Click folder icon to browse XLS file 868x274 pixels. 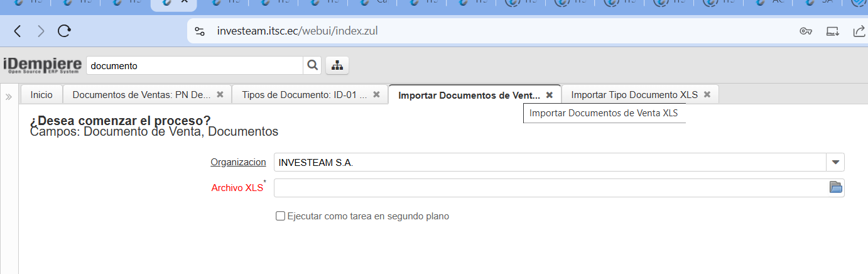tap(835, 187)
